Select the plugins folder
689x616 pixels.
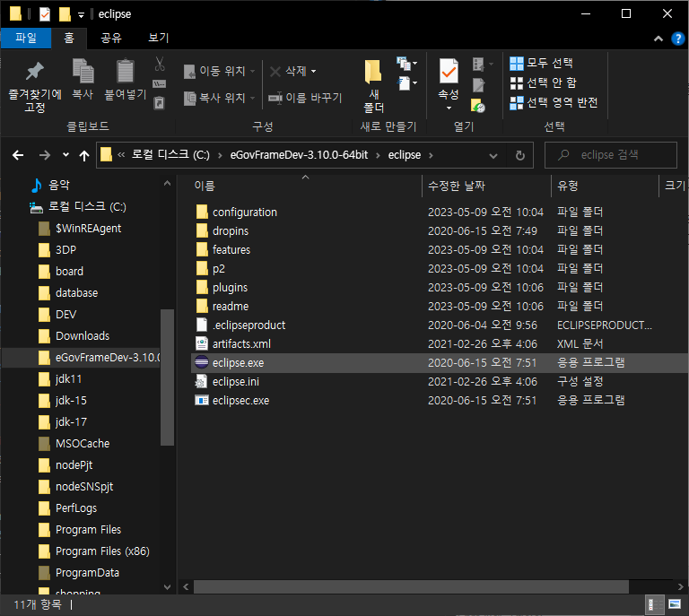pyautogui.click(x=440, y=288)
